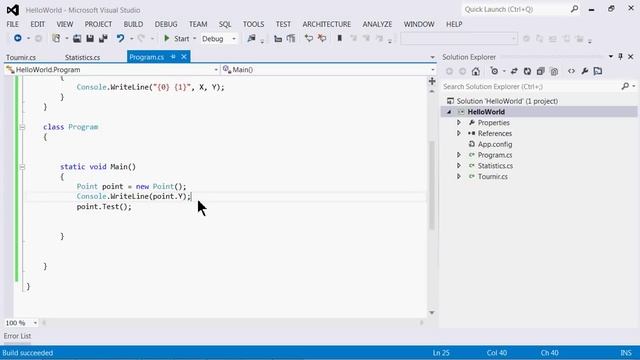This screenshot has width=640, height=360.
Task: Click the Show All Files icon
Action: click(554, 71)
